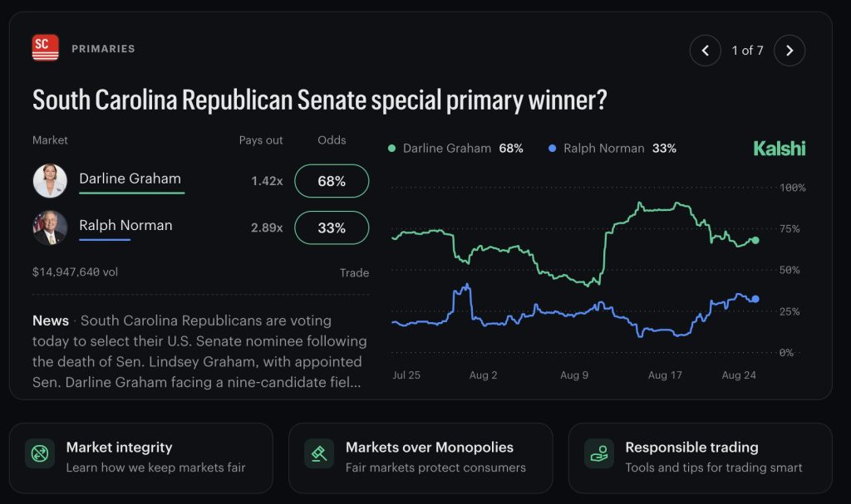
Task: Open Darline Graham's avatar photo
Action: 50,181
